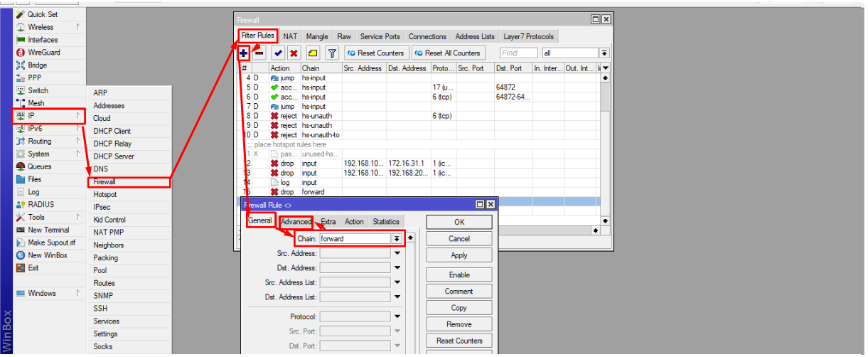Screen dimensions: 868x357
Task: Expand the Dst. Address List field
Action: tap(397, 297)
